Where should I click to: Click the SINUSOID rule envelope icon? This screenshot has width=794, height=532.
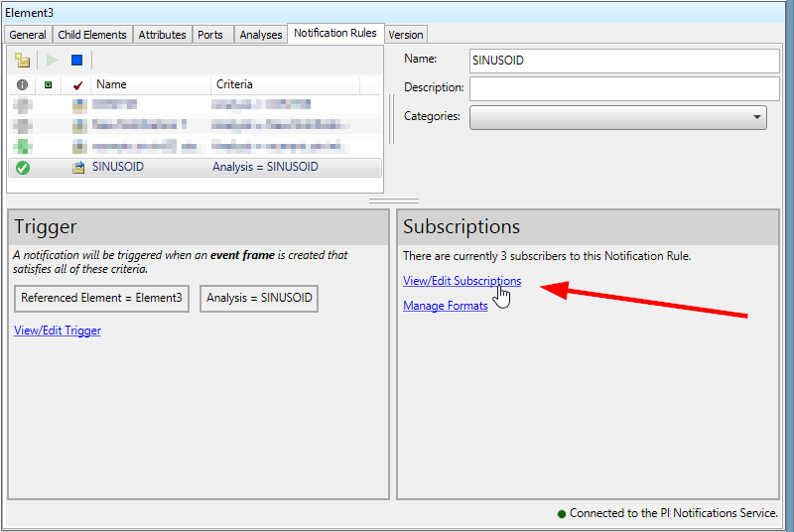coord(78,168)
